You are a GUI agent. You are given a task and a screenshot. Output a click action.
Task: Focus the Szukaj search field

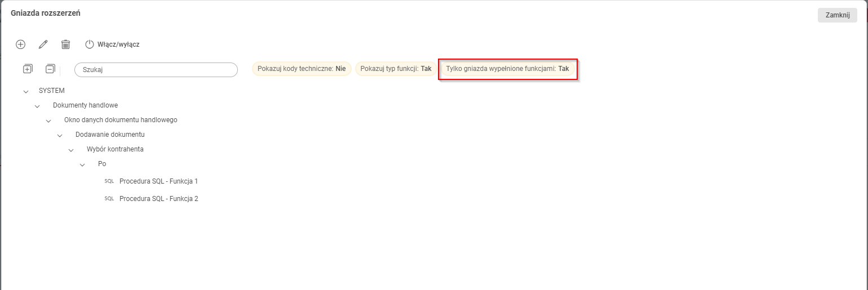pyautogui.click(x=156, y=70)
